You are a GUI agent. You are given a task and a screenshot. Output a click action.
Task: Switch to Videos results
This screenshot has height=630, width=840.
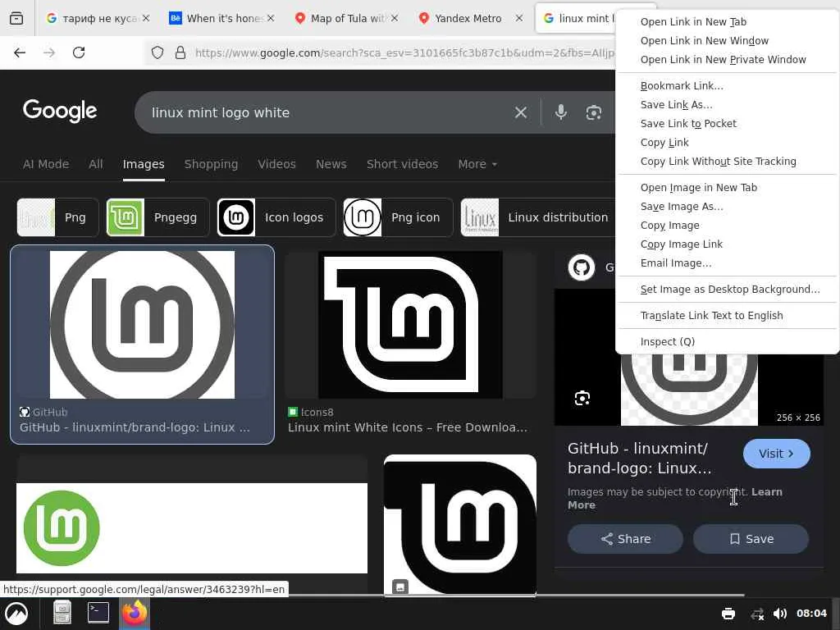(x=277, y=164)
